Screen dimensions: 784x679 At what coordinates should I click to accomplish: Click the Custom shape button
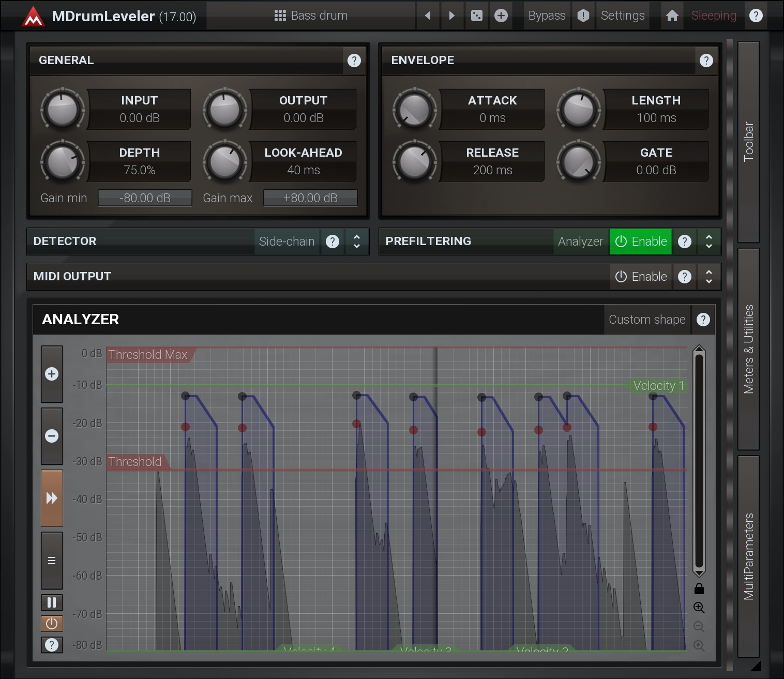click(x=646, y=320)
